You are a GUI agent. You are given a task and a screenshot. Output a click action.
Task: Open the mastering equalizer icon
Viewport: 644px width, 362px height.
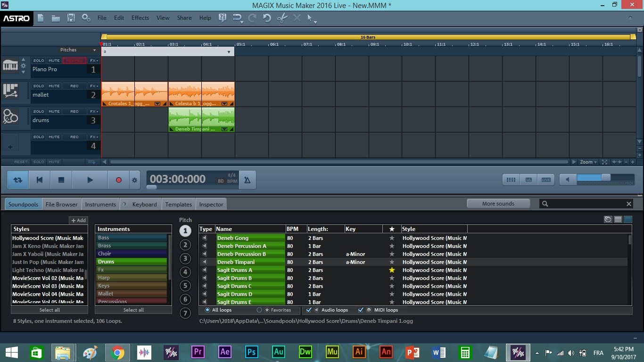528,180
